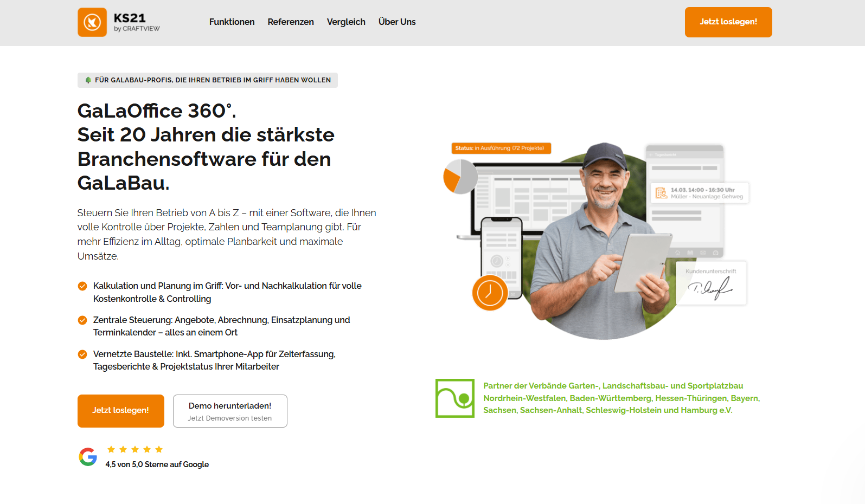Click the Google G logo
Screen dimensions: 865x504
(x=88, y=457)
